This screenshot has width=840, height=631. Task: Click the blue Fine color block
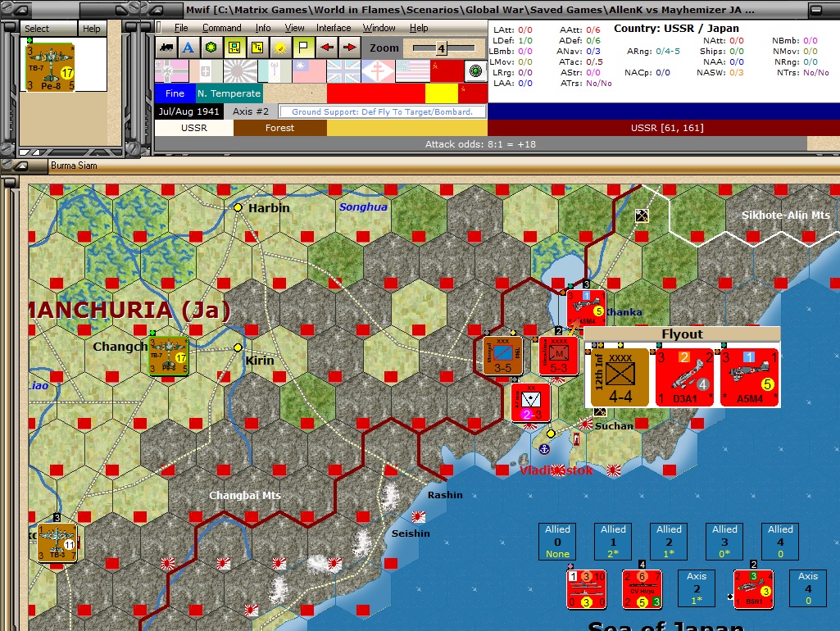tap(175, 93)
